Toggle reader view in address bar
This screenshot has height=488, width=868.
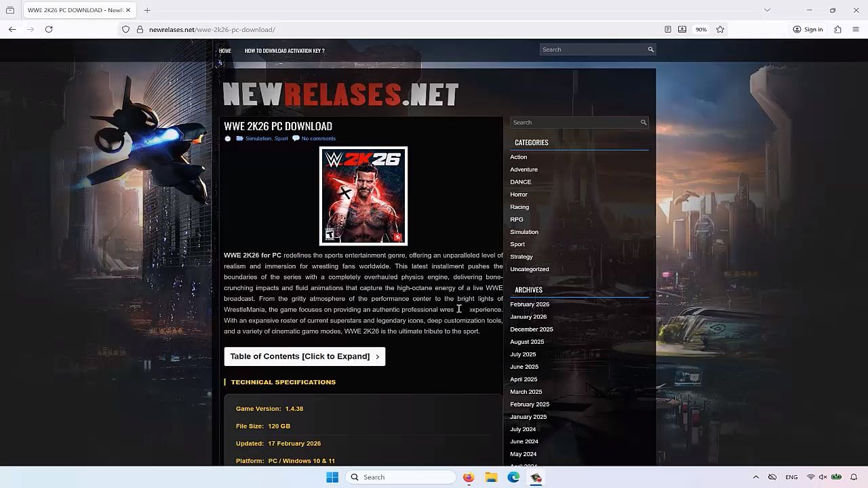668,29
